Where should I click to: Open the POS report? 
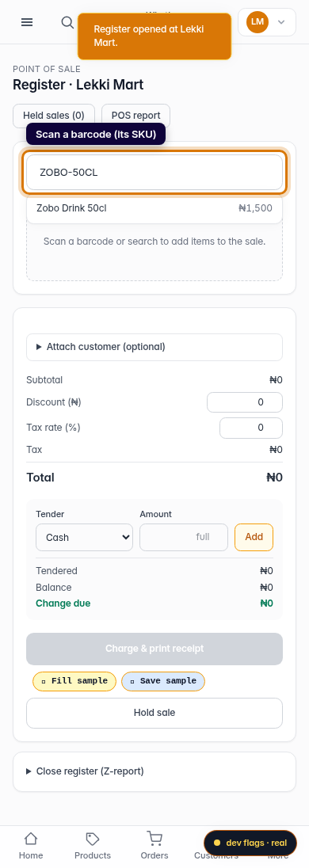135,116
